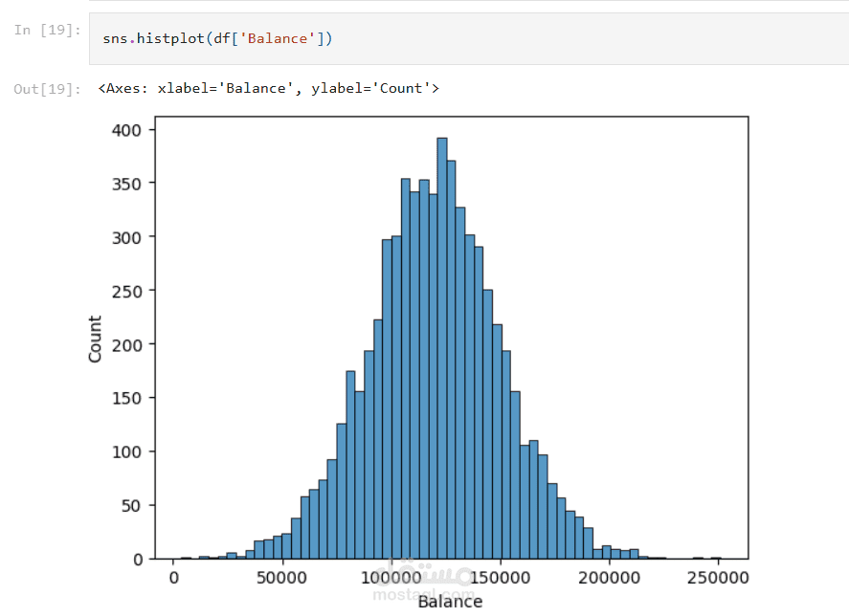Screen dimensions: 849x616
Task: Click the 200000 tick label on x-axis
Action: point(609,578)
